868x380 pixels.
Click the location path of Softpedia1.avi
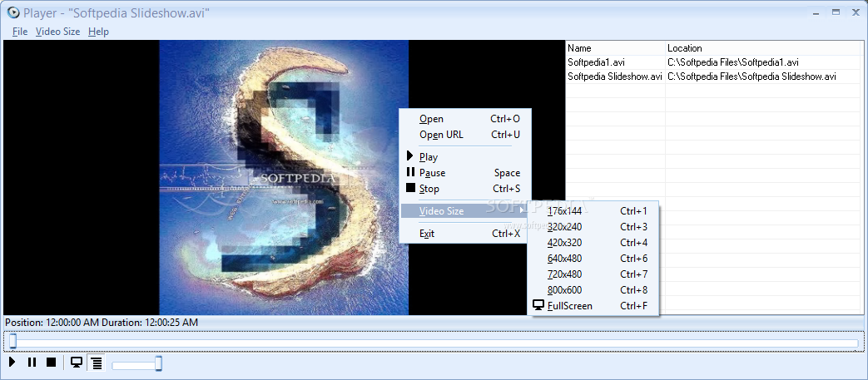pyautogui.click(x=733, y=62)
